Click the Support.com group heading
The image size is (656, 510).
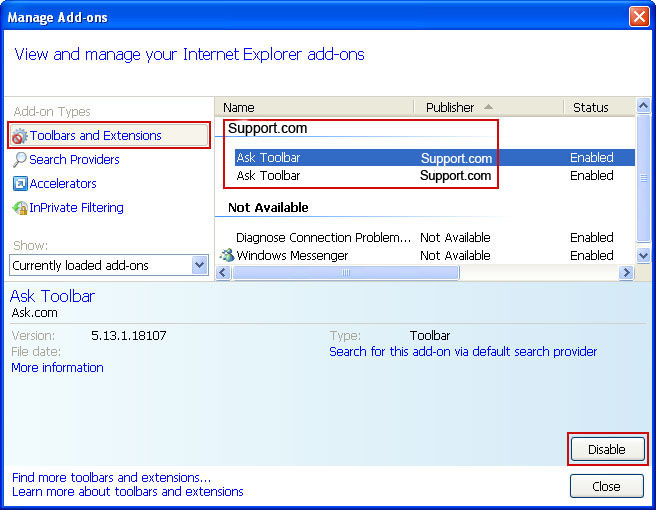coord(267,128)
